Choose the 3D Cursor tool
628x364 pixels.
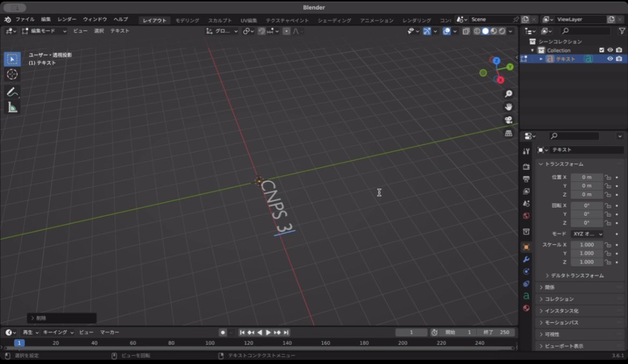coord(12,75)
